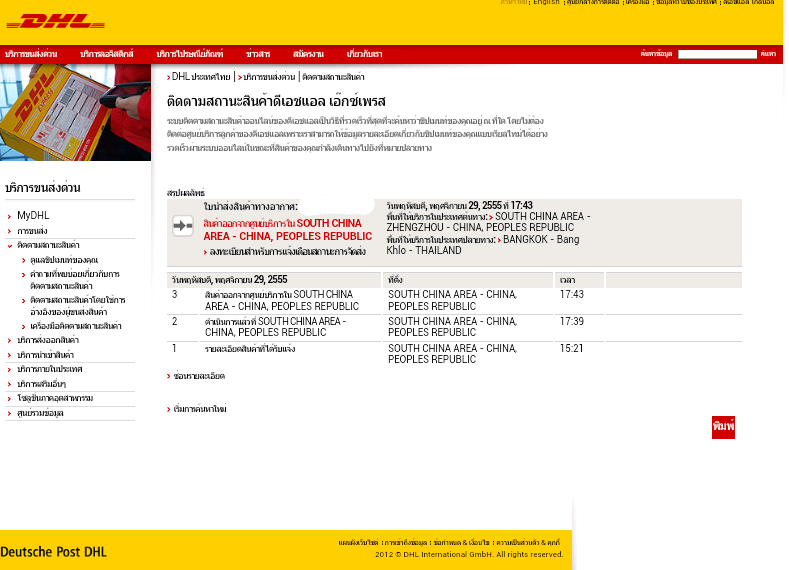Click the destination BANGKOK - Bang Khlo link
The height and width of the screenshot is (570, 789).
pyautogui.click(x=483, y=245)
